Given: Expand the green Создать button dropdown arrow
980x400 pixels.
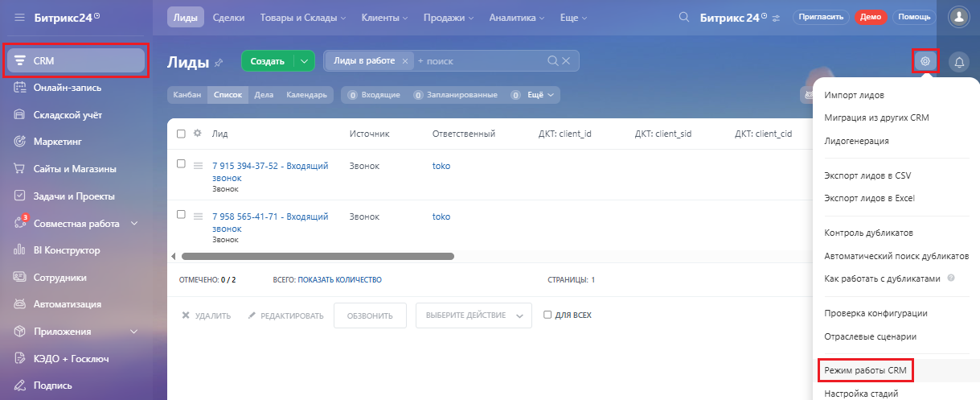Looking at the screenshot, I should pos(304,61).
